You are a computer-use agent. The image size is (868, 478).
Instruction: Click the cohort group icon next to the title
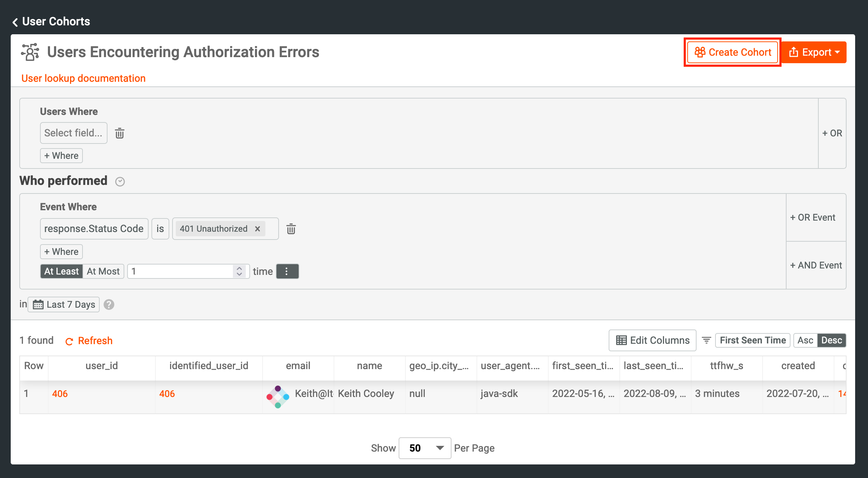[x=30, y=52]
